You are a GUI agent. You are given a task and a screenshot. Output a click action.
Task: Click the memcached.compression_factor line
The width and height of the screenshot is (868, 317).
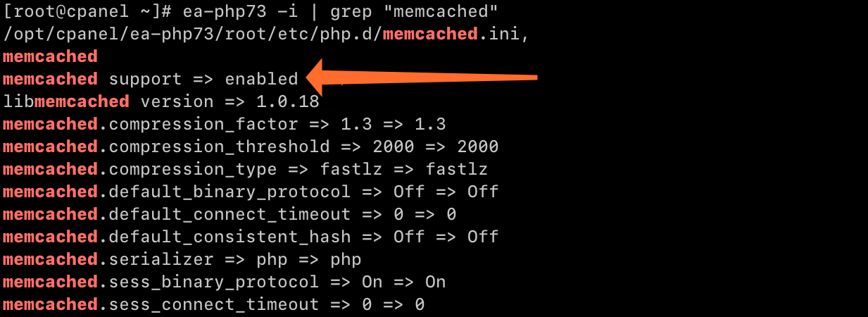(225, 124)
